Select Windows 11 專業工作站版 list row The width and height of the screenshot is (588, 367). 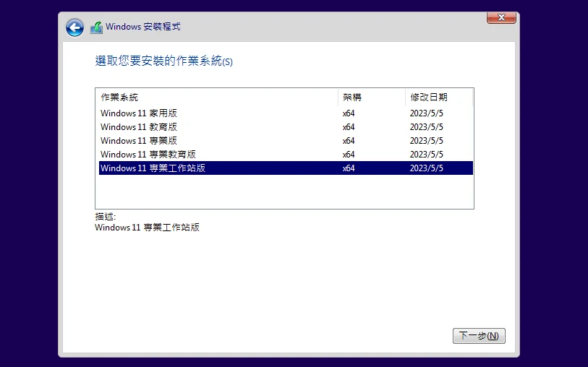286,168
